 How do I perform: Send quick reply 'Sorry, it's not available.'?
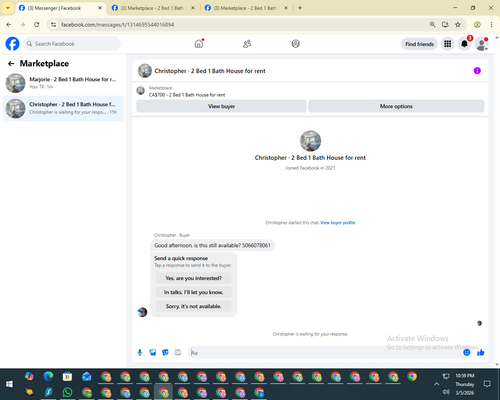[193, 306]
